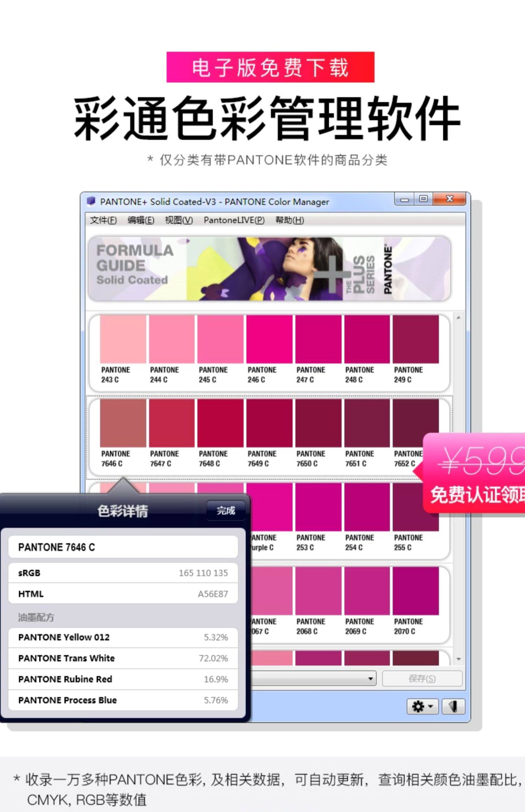This screenshot has height=812, width=525.
Task: Select the PANTONE 244 C swatch
Action: point(172,339)
